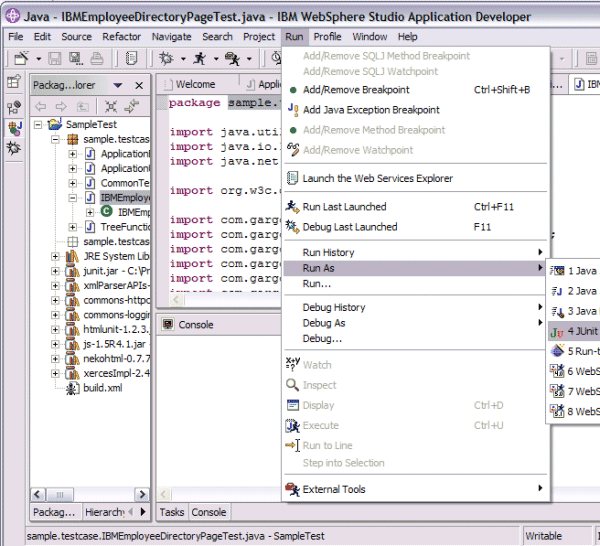Toggle Link with Editor in Package Explorer
This screenshot has width=600, height=546.
[x=131, y=105]
